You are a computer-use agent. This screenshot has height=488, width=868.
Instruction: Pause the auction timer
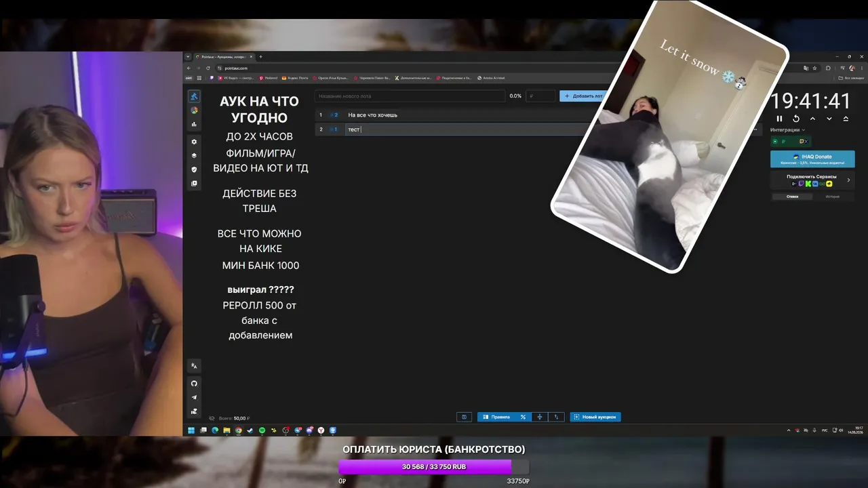pyautogui.click(x=779, y=119)
